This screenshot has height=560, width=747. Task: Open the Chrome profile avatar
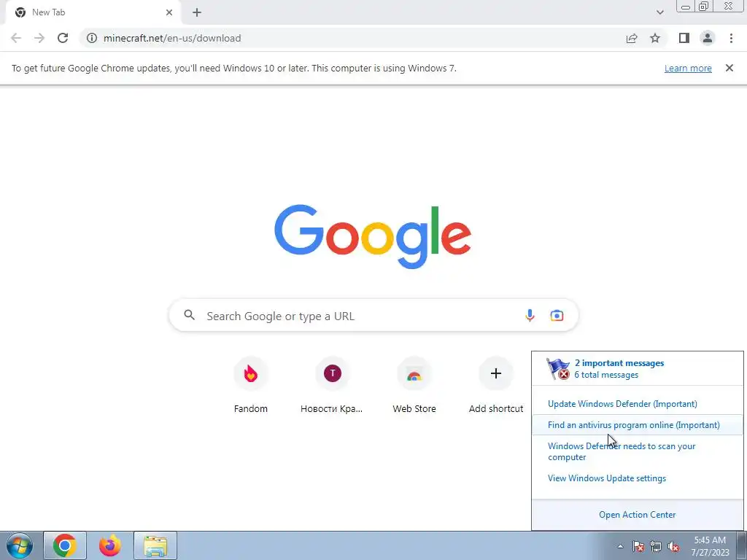pyautogui.click(x=708, y=38)
